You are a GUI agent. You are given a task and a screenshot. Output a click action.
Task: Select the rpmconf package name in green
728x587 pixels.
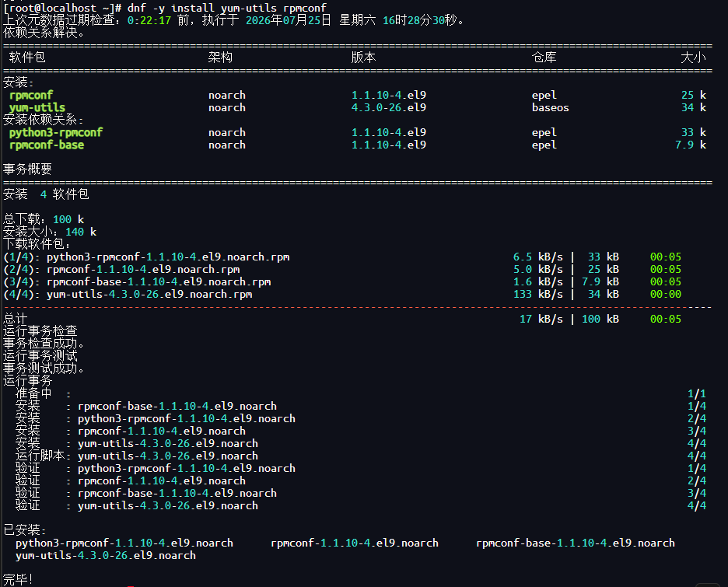click(31, 95)
